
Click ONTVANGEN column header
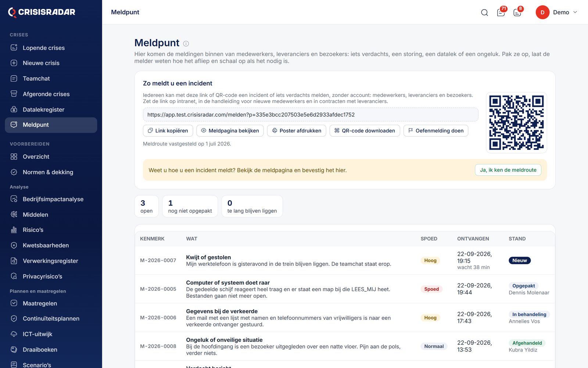point(473,239)
